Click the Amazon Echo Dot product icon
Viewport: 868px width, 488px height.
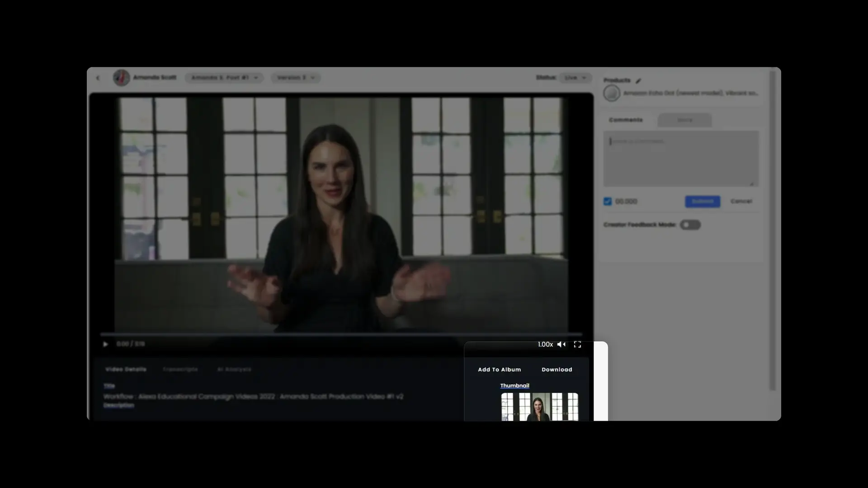(613, 93)
